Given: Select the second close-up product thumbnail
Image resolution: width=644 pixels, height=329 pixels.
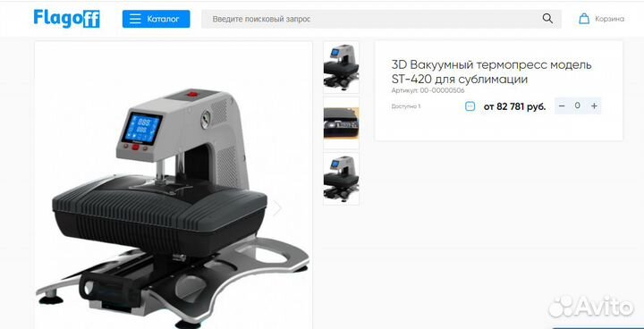Looking at the screenshot, I should pos(341,122).
